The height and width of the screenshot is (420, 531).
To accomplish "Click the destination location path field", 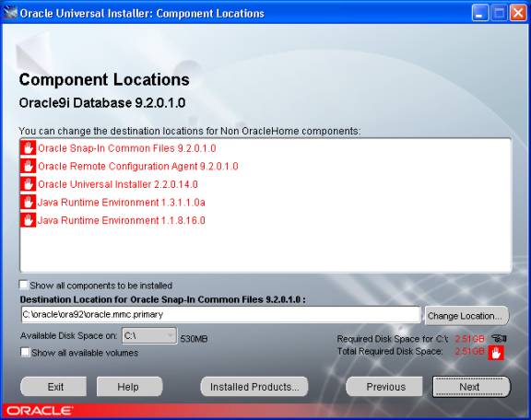I will pos(220,315).
